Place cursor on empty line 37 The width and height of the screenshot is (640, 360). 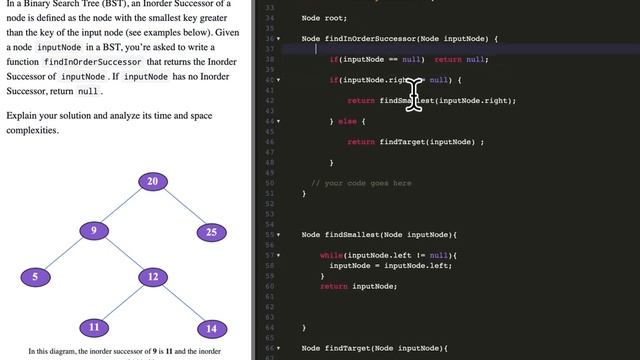pos(461,49)
